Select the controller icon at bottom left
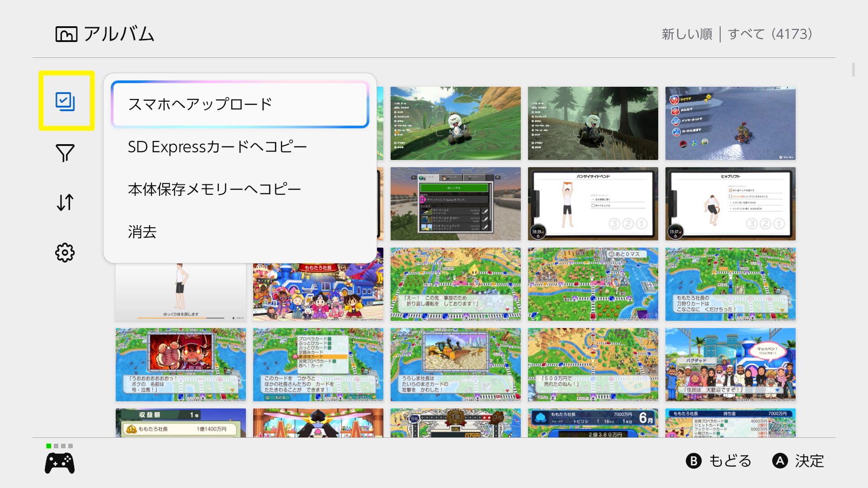868x488 pixels. 60,463
